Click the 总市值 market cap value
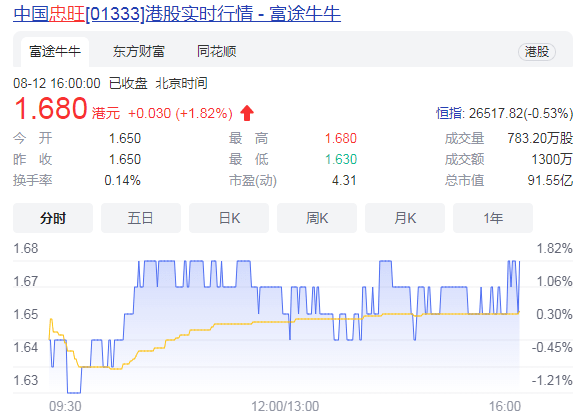 point(550,180)
